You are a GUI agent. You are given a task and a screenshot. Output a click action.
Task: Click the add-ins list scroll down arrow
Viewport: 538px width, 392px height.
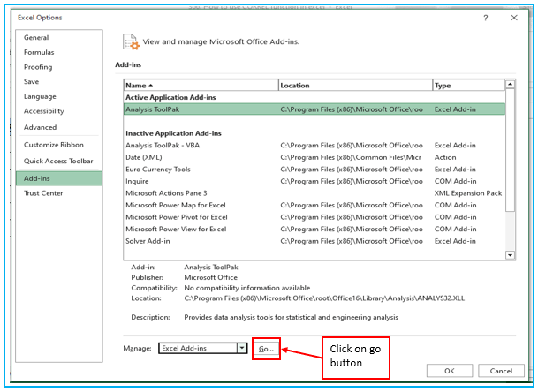pyautogui.click(x=511, y=255)
